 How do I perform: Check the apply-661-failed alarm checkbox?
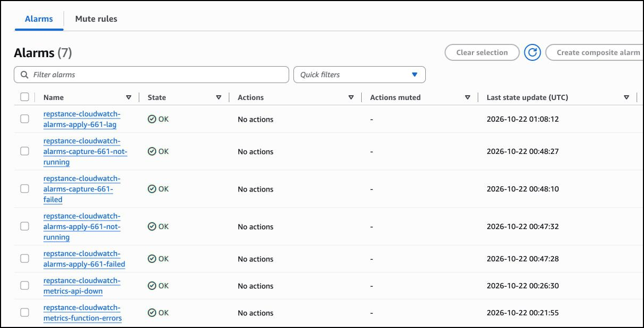click(x=24, y=259)
